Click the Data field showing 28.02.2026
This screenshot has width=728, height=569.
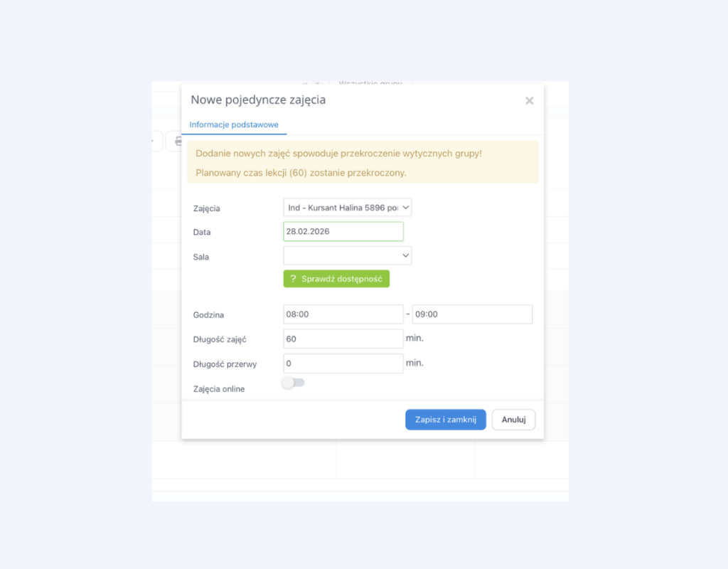point(343,232)
